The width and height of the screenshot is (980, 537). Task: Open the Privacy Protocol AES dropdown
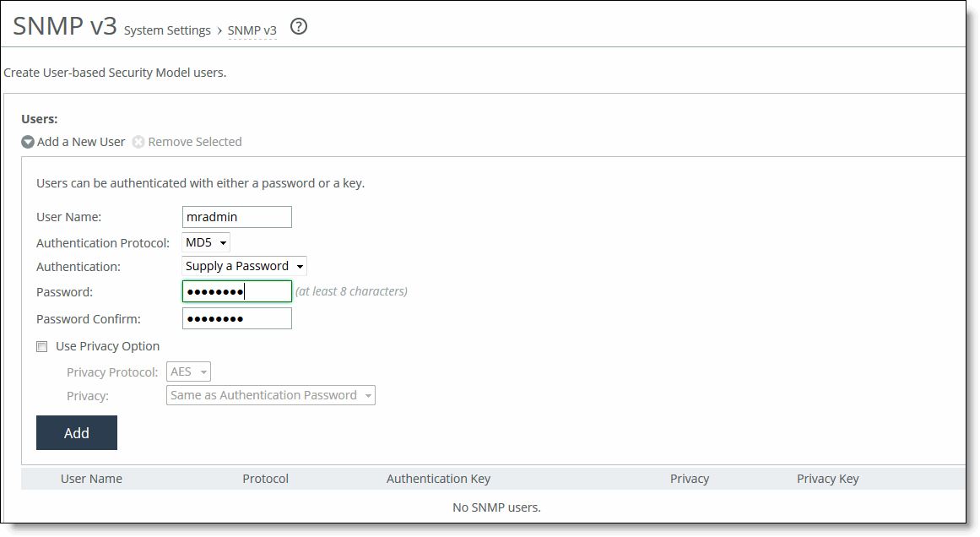pos(187,371)
